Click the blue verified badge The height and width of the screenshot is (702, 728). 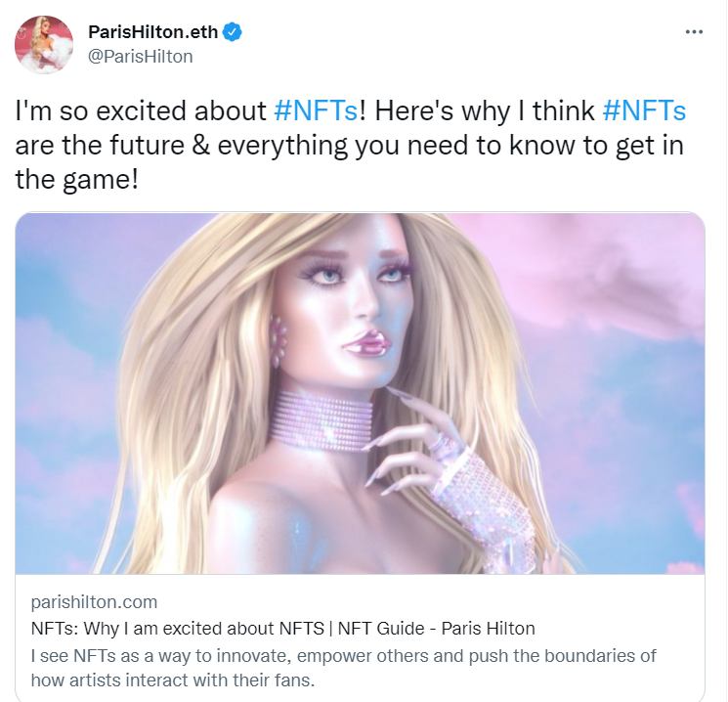click(x=232, y=32)
